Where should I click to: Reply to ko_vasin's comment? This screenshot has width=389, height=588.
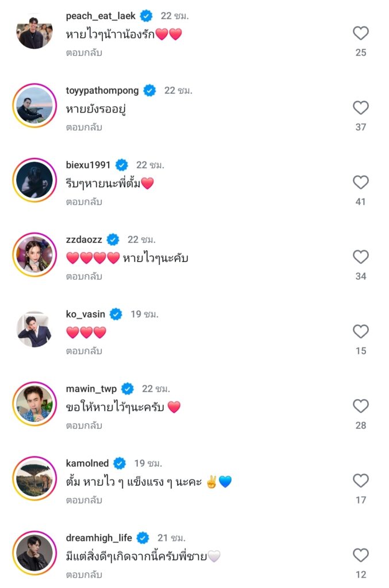pyautogui.click(x=84, y=351)
